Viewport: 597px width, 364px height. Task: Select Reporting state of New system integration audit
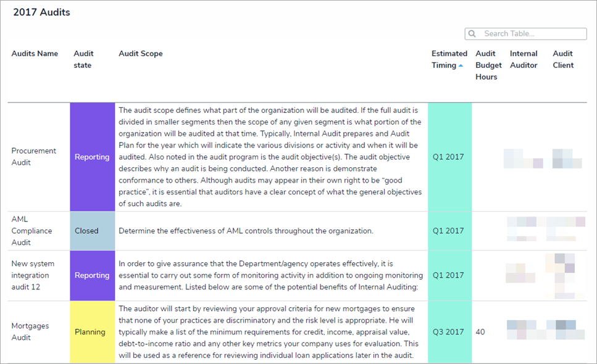[92, 275]
